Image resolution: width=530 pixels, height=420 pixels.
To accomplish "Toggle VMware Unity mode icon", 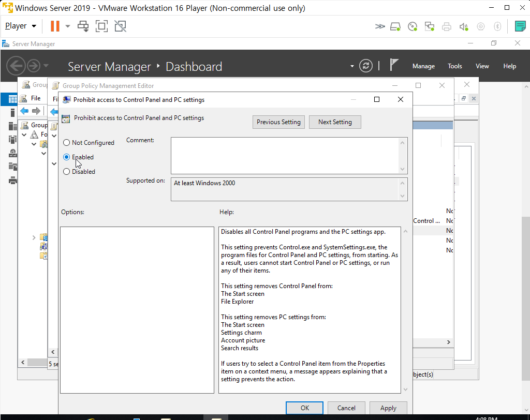I will [120, 26].
